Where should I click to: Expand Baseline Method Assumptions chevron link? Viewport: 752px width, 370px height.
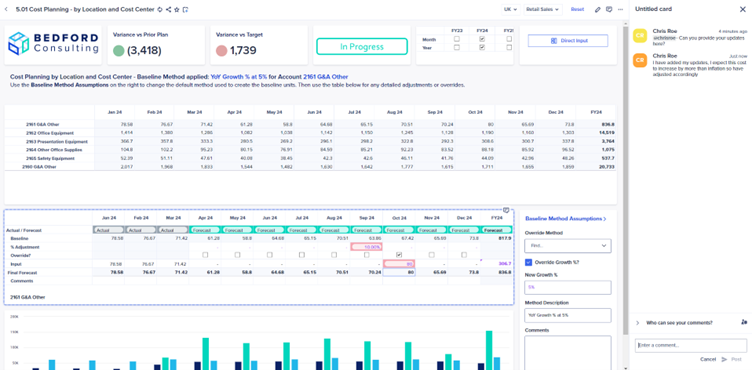(566, 219)
